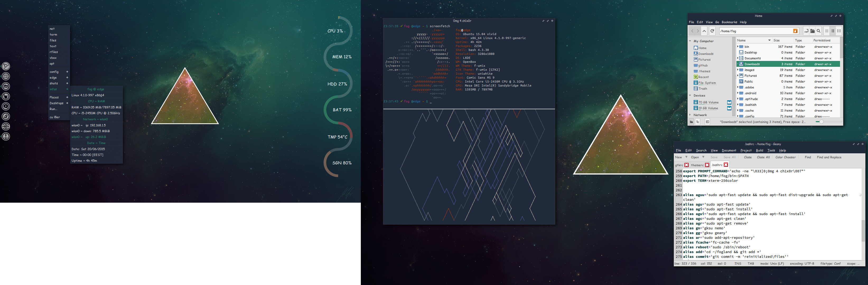
Task: Switch sidebar to places view
Action: pyautogui.click(x=692, y=122)
